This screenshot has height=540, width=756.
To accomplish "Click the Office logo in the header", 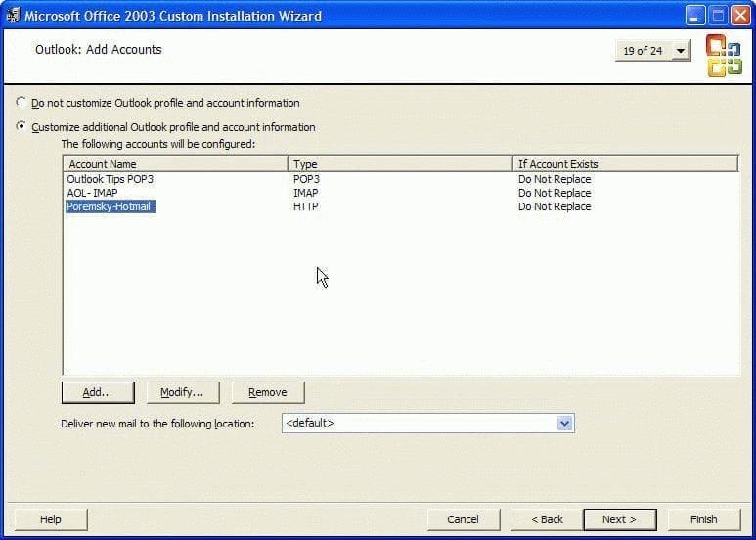I will (x=724, y=56).
